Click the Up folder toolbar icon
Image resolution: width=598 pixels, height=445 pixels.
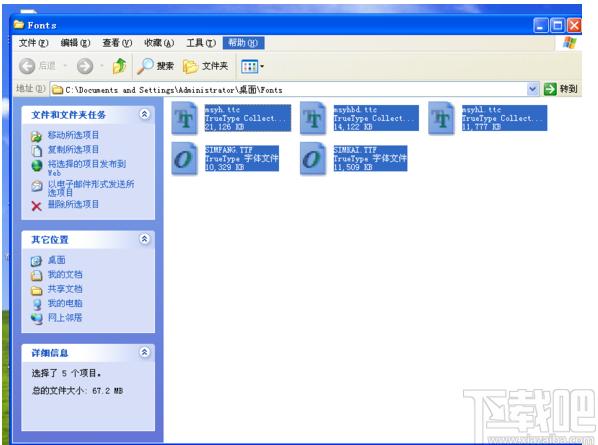coord(119,66)
